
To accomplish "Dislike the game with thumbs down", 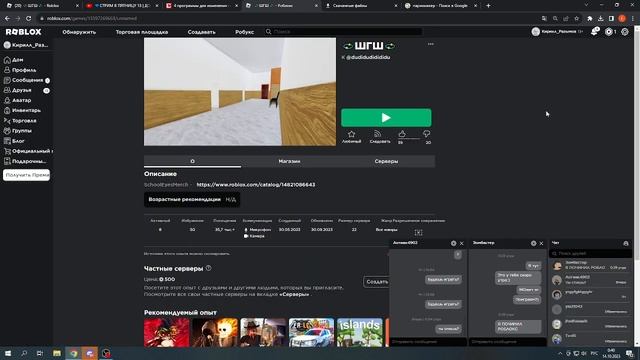I will (x=427, y=134).
